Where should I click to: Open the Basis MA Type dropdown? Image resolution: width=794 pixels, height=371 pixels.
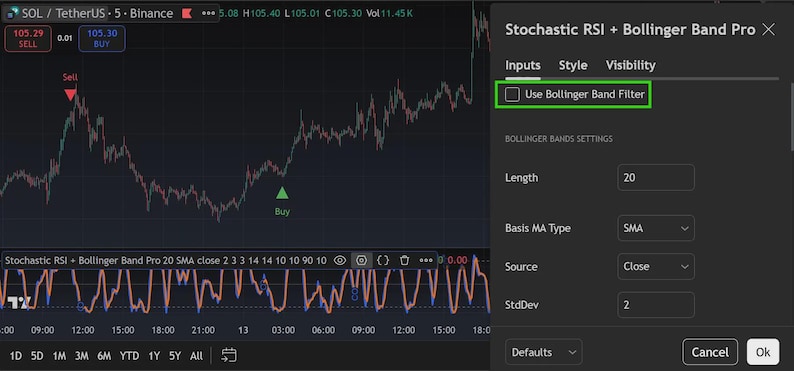656,228
